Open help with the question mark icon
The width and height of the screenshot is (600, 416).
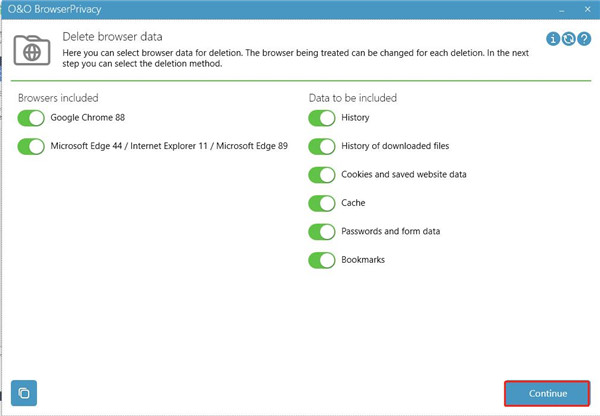tap(584, 39)
